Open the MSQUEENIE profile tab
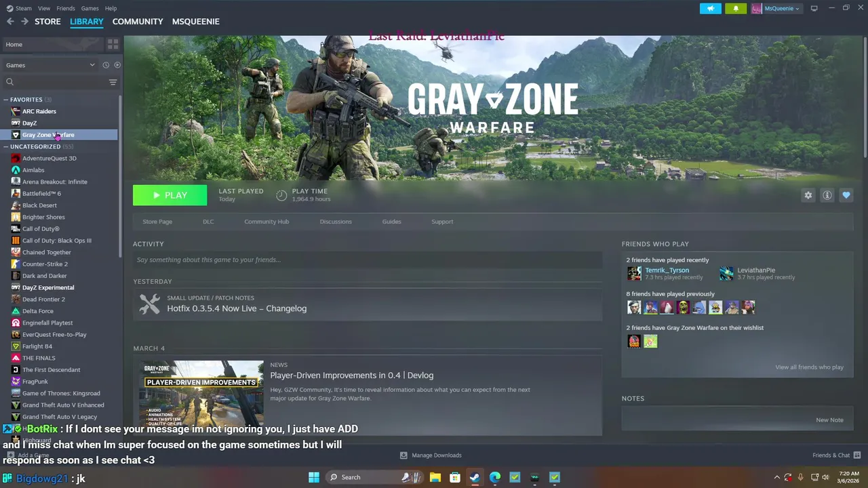 point(195,22)
